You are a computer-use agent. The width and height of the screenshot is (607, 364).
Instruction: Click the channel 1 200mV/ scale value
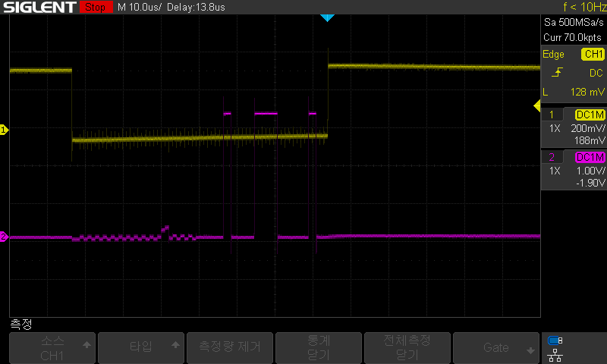[587, 128]
